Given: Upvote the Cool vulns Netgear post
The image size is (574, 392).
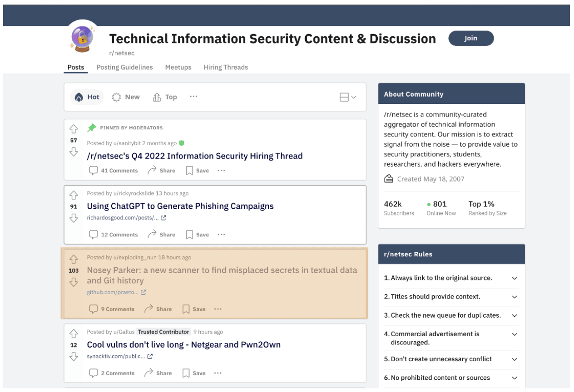Looking at the screenshot, I should pyautogui.click(x=74, y=334).
